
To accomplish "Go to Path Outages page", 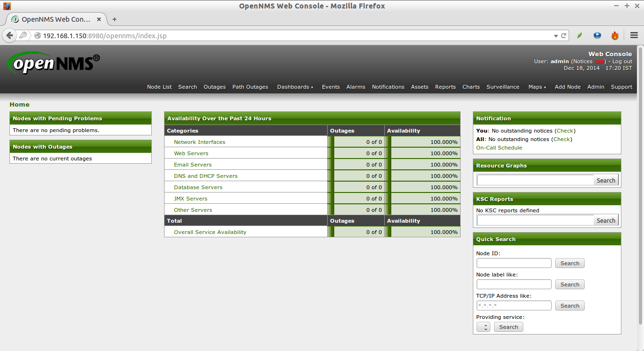I will click(250, 87).
